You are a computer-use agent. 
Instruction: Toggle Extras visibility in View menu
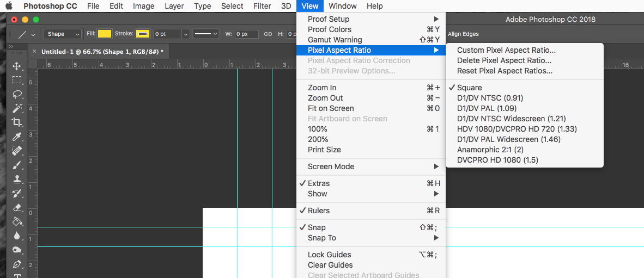pos(371,183)
